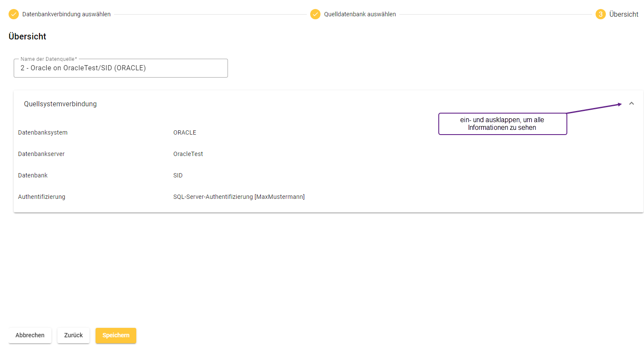
Task: Click the ORACLE database system value
Action: 185,132
